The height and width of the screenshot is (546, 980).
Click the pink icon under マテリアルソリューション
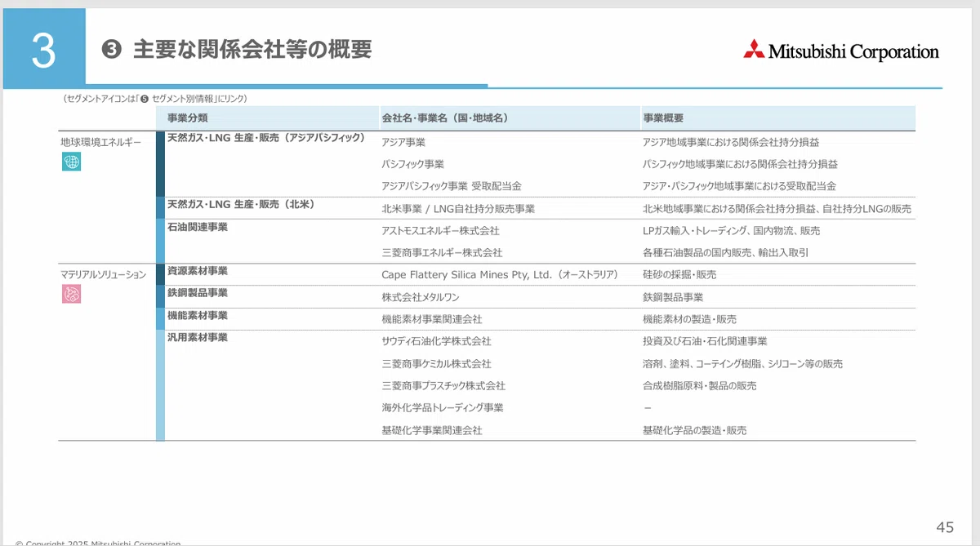[72, 295]
